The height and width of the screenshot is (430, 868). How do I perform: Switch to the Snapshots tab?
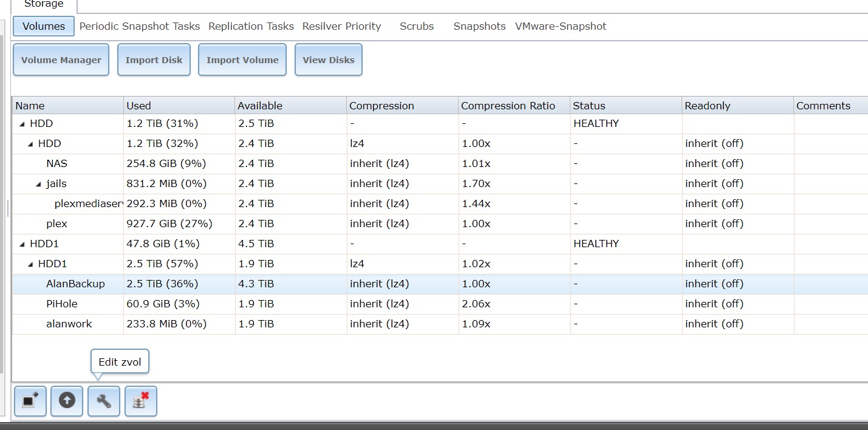tap(480, 26)
